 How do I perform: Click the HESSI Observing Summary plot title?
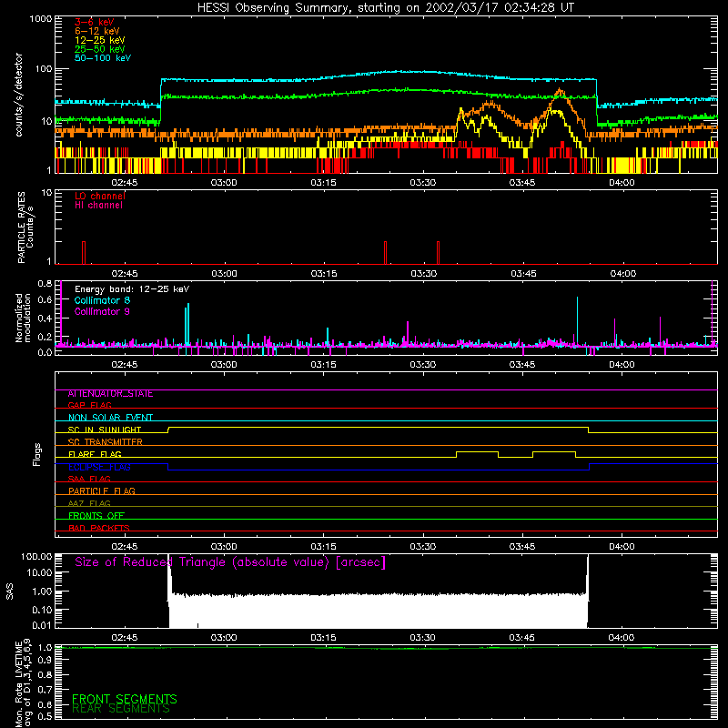(385, 8)
